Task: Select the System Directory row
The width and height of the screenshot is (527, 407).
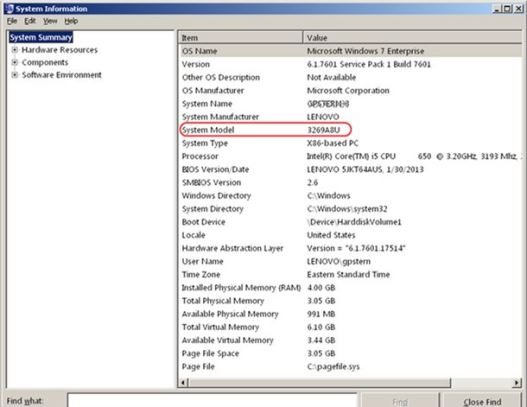Action: [x=350, y=208]
